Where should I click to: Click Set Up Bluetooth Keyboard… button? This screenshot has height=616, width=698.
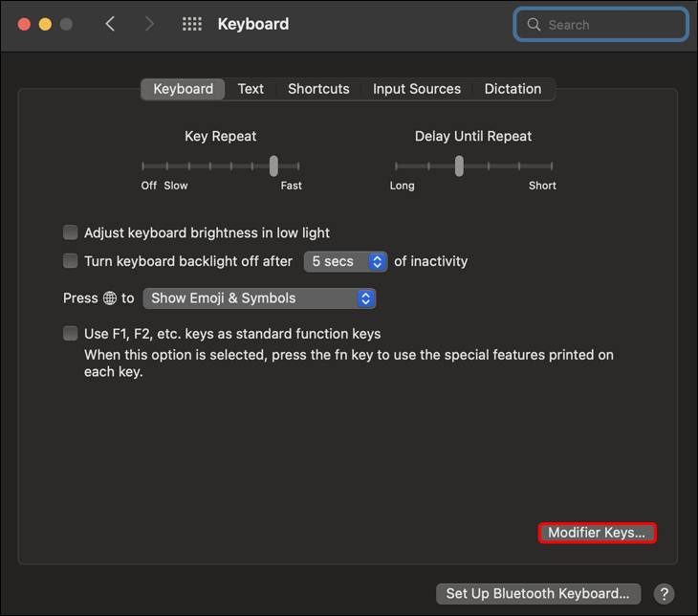click(537, 594)
